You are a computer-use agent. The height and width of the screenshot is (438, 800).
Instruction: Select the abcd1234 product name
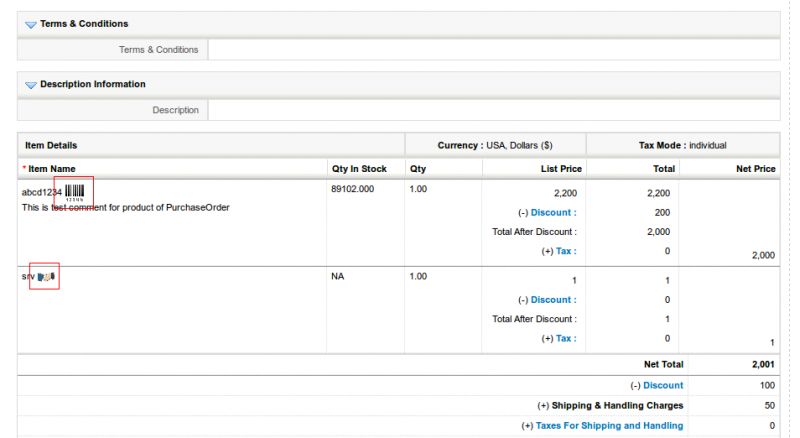[42, 192]
